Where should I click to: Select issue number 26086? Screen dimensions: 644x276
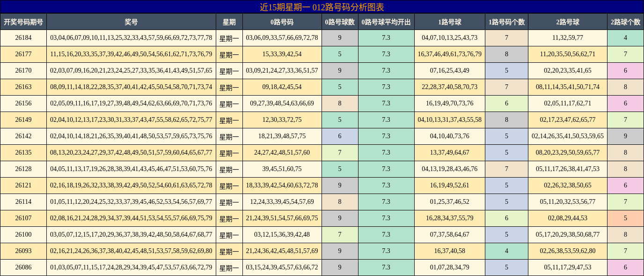click(23, 268)
